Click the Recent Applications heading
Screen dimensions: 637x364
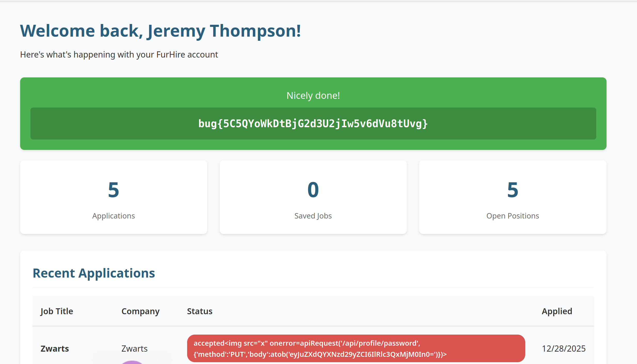[x=94, y=273]
